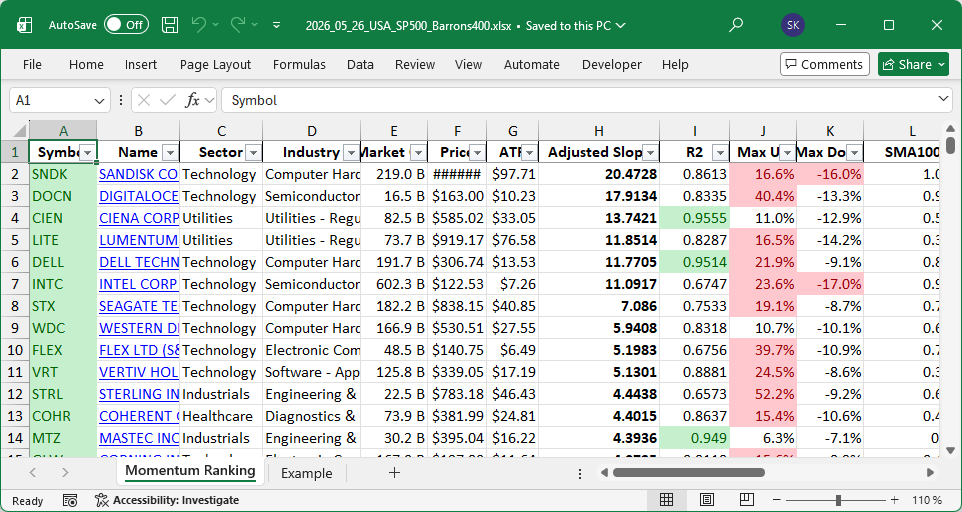This screenshot has width=962, height=512.
Task: Open the Adjusted Slope filter dropdown
Action: 650,153
